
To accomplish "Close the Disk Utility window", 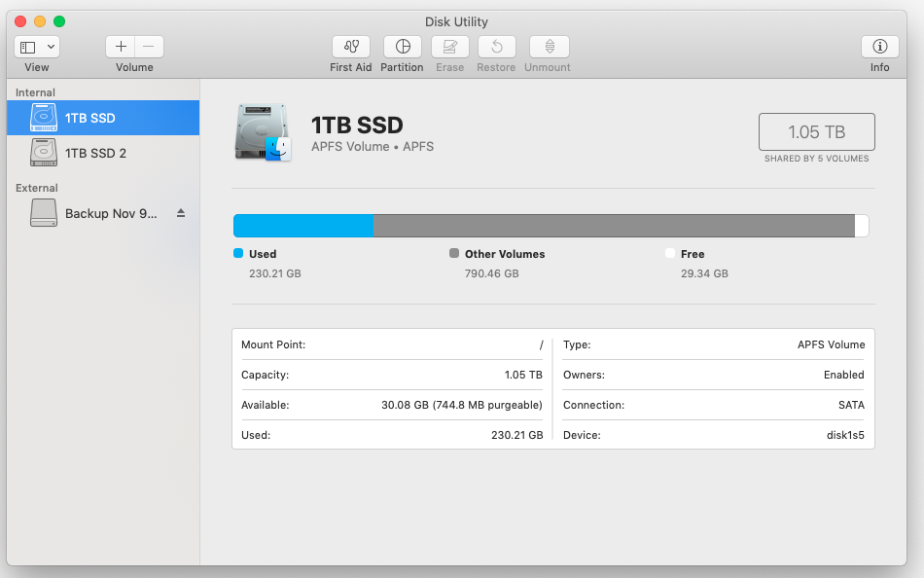I will (20, 21).
